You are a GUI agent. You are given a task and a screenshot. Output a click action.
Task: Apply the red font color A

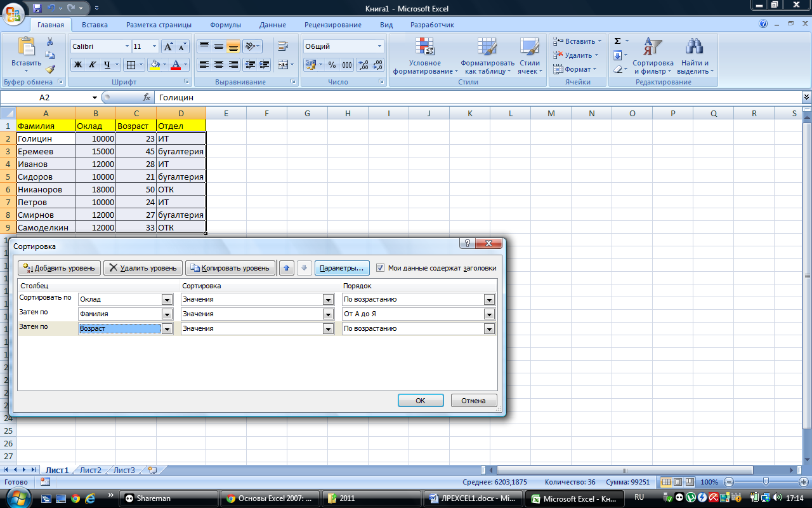[x=176, y=64]
